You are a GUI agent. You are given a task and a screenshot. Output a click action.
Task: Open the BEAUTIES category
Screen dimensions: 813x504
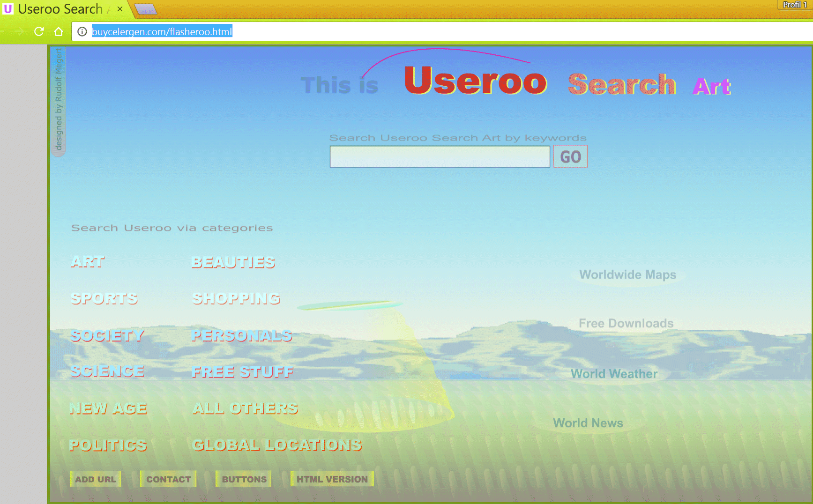click(233, 262)
